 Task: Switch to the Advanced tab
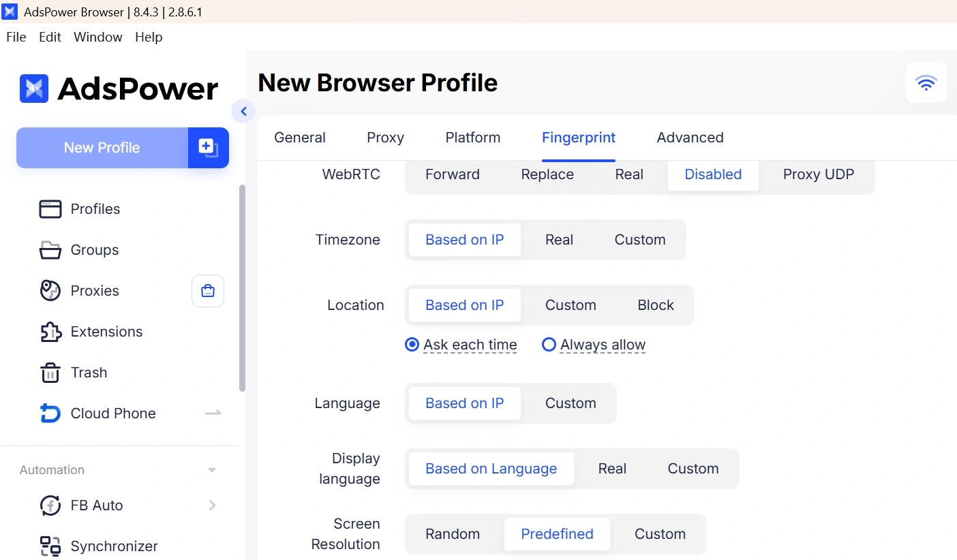(x=690, y=138)
